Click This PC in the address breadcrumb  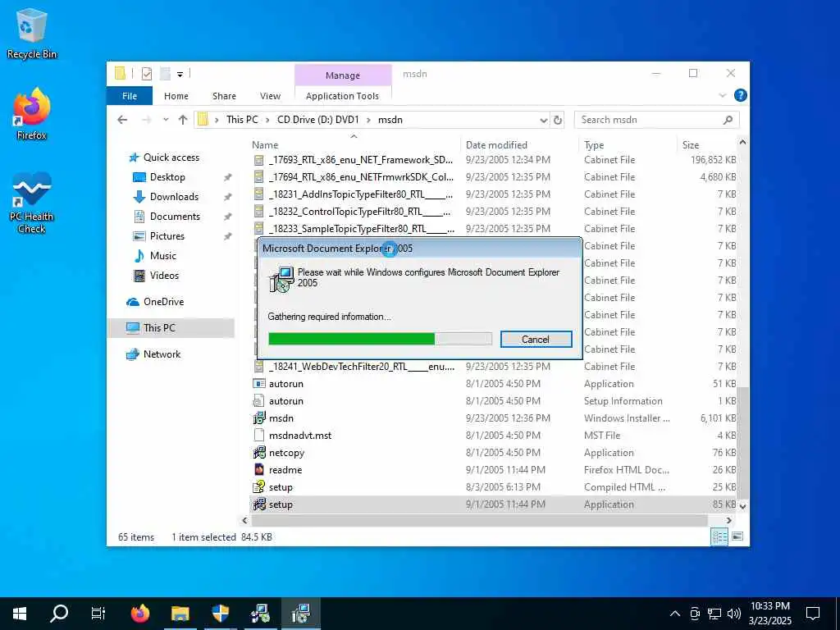click(x=242, y=120)
